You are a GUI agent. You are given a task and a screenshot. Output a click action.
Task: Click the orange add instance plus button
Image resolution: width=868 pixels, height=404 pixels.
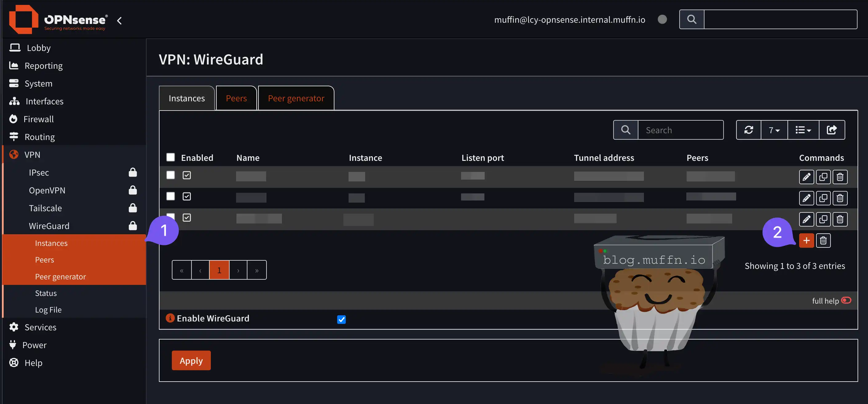(x=806, y=240)
